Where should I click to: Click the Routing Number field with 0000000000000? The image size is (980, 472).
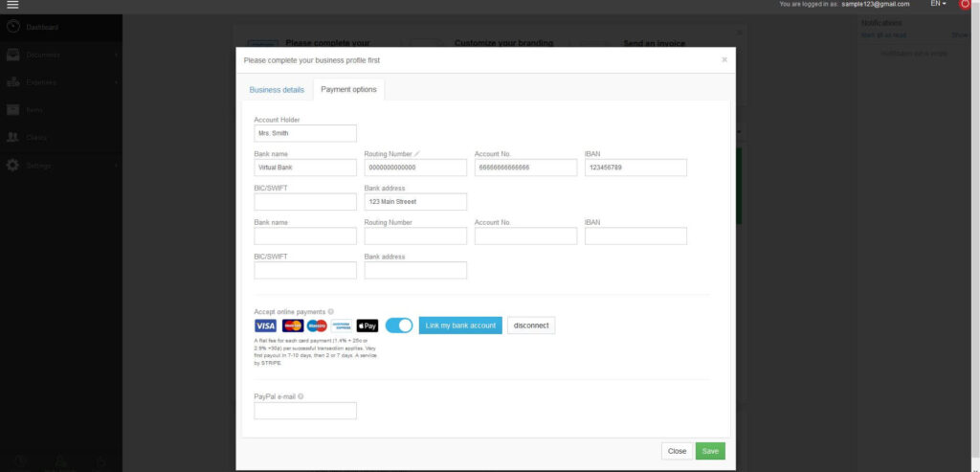click(415, 168)
